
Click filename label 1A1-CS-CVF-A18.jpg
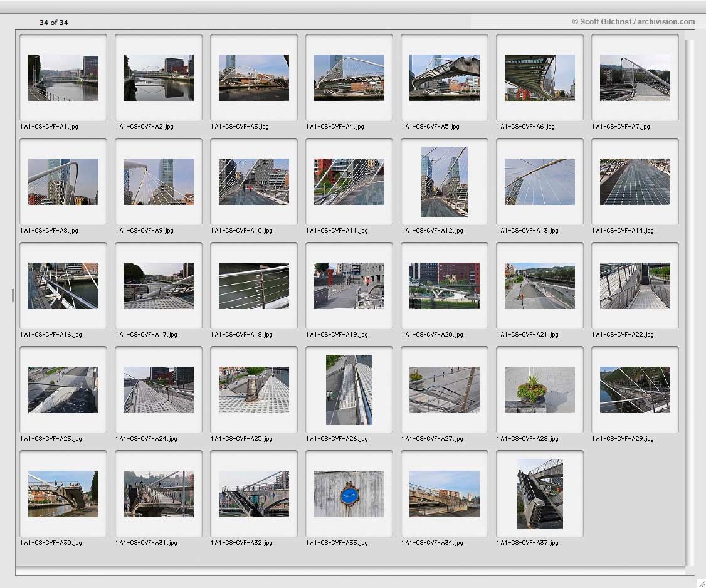[242, 335]
